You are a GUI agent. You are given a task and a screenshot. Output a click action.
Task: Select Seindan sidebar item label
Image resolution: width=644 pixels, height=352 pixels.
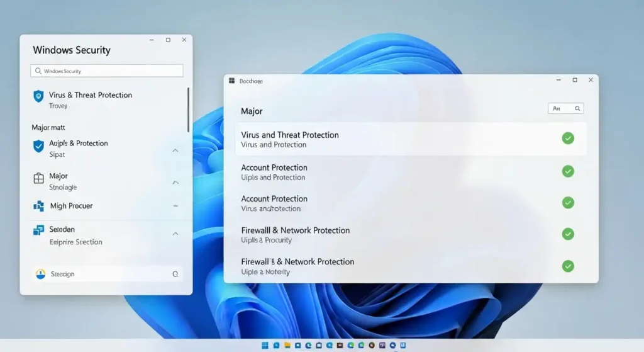click(62, 229)
